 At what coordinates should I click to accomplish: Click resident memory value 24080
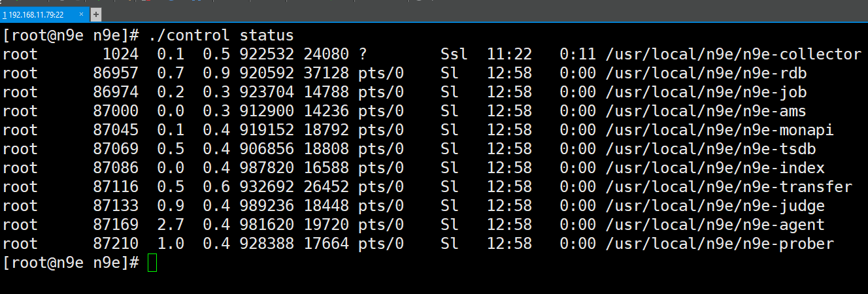[326, 54]
